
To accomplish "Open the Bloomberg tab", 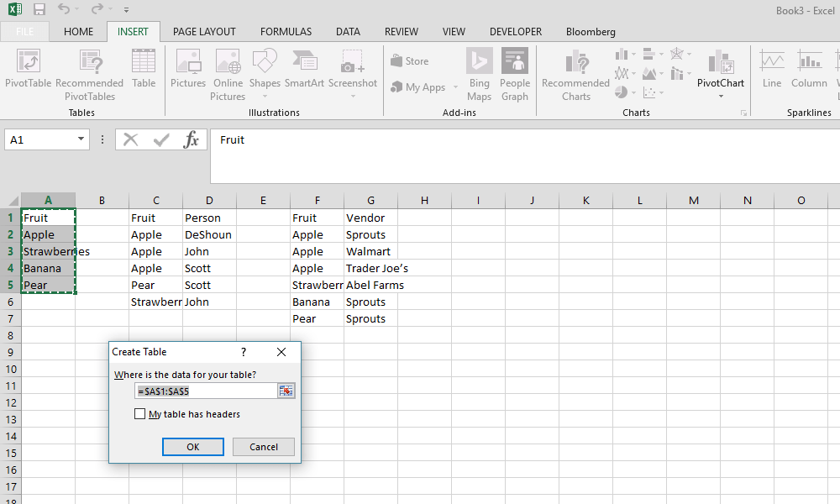I will (590, 32).
